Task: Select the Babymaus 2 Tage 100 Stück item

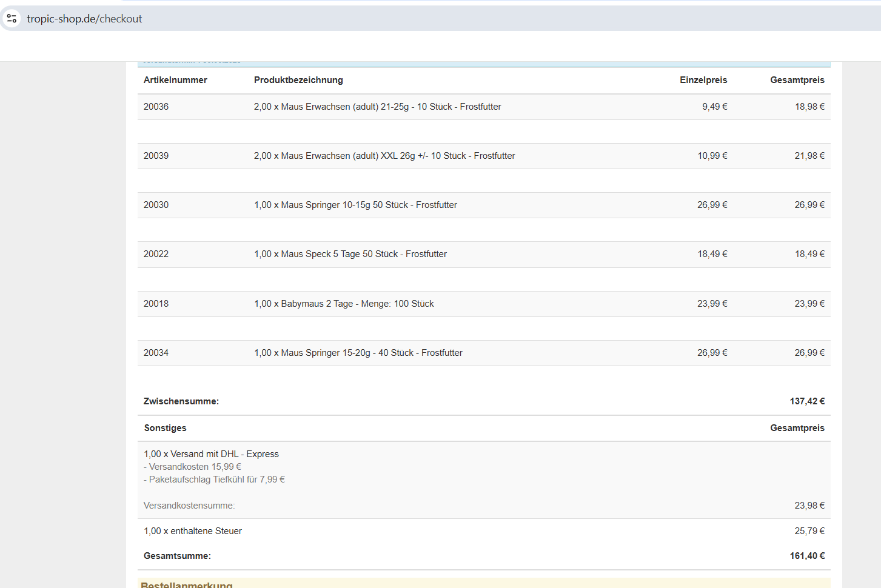Action: (344, 304)
